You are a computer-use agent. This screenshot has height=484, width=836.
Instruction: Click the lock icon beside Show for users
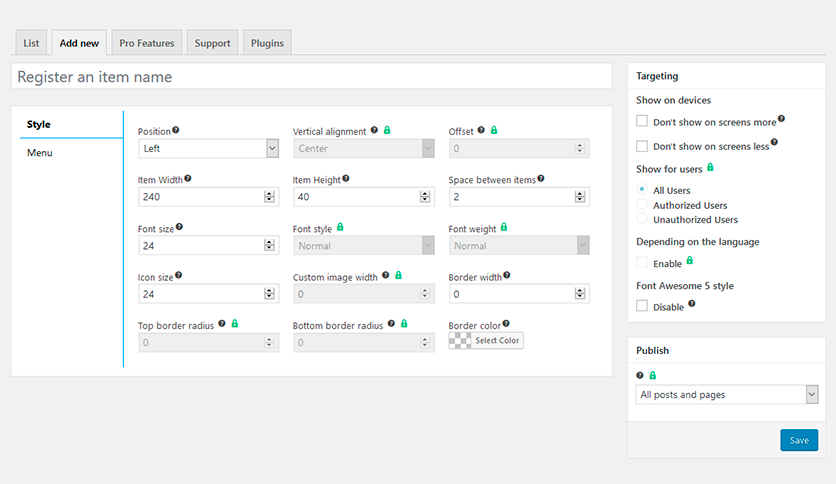click(710, 168)
